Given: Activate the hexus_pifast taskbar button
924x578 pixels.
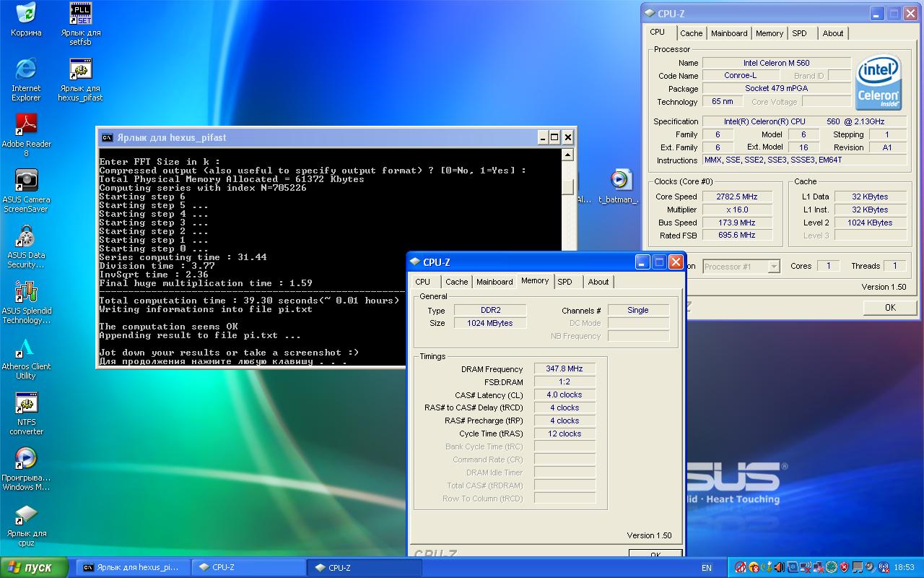Looking at the screenshot, I should click(x=133, y=567).
